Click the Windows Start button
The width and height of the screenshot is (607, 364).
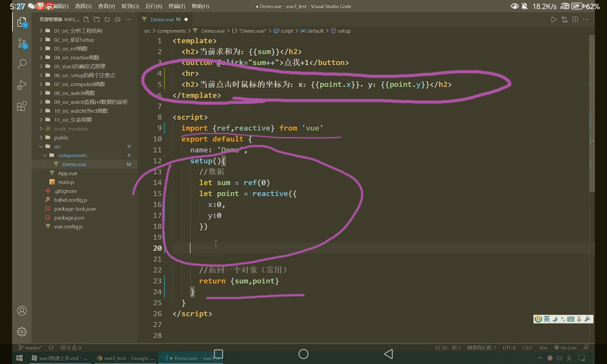point(19,358)
